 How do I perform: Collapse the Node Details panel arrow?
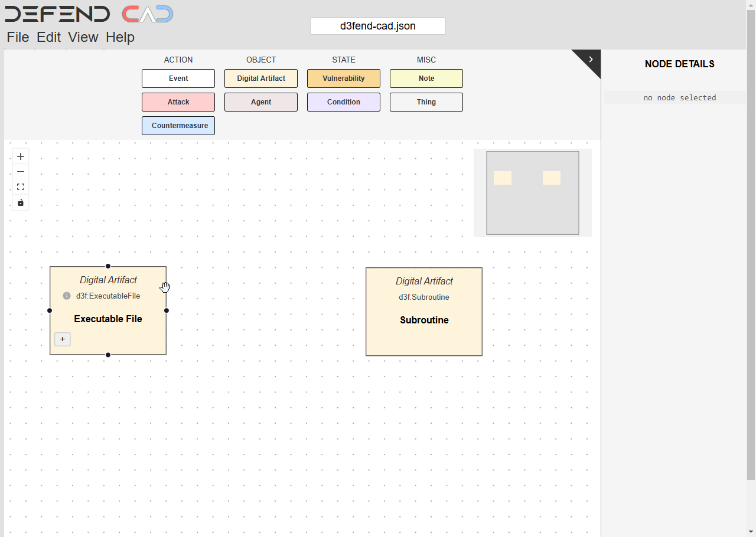pos(590,59)
